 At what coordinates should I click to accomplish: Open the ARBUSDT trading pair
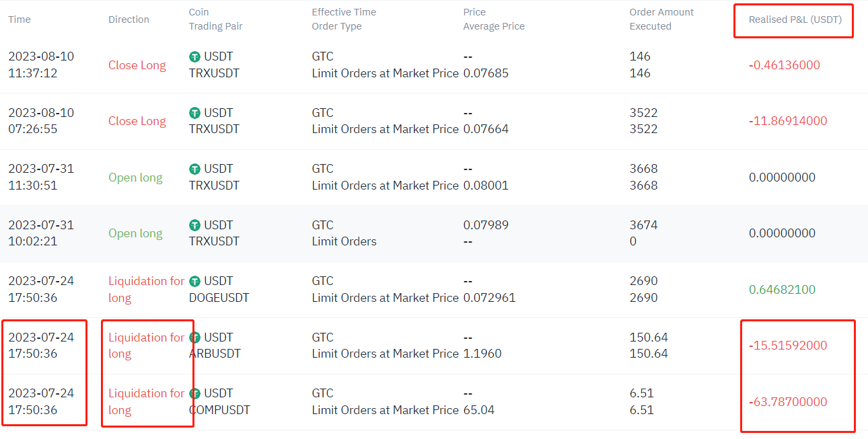tap(215, 354)
